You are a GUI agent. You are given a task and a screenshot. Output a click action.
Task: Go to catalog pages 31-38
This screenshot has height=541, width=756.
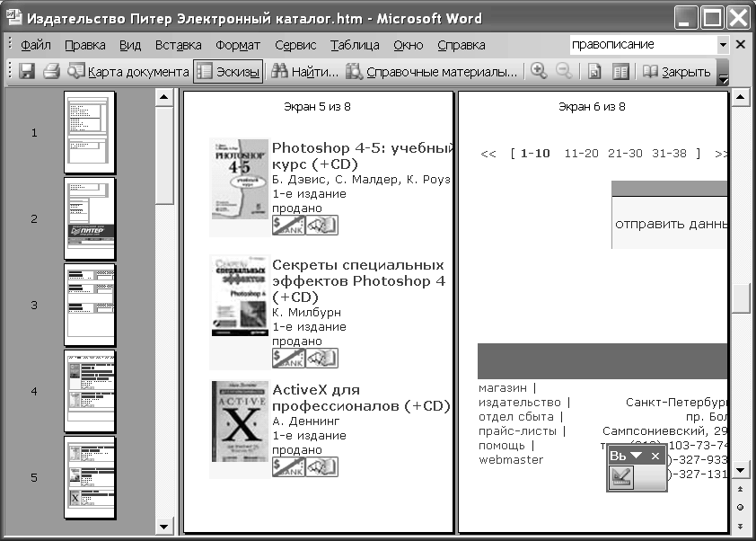pyautogui.click(x=669, y=154)
